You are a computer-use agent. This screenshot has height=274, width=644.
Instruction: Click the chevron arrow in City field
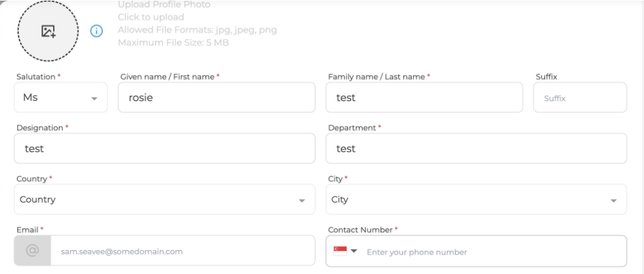[613, 201]
